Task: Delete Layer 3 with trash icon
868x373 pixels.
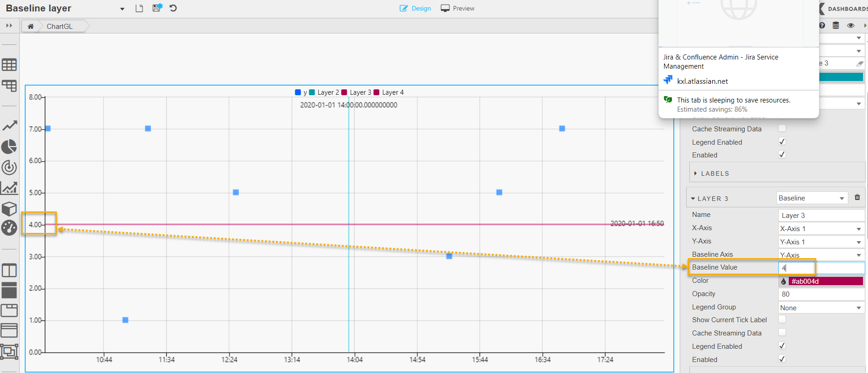Action: [x=857, y=198]
